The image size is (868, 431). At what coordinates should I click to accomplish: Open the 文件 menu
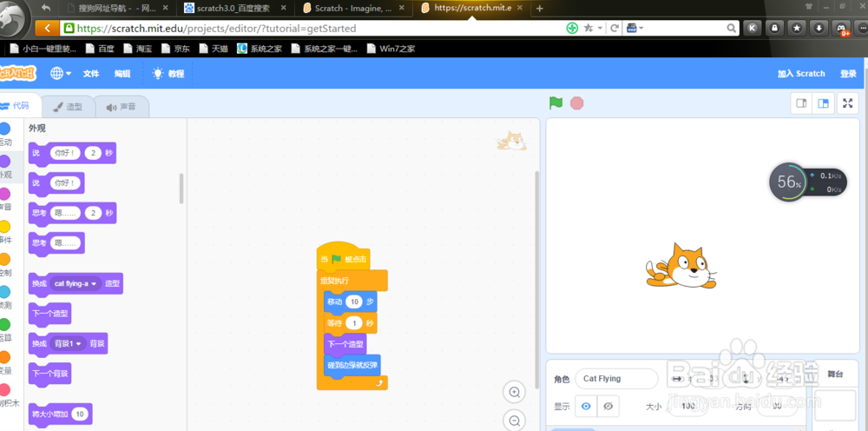click(x=91, y=74)
